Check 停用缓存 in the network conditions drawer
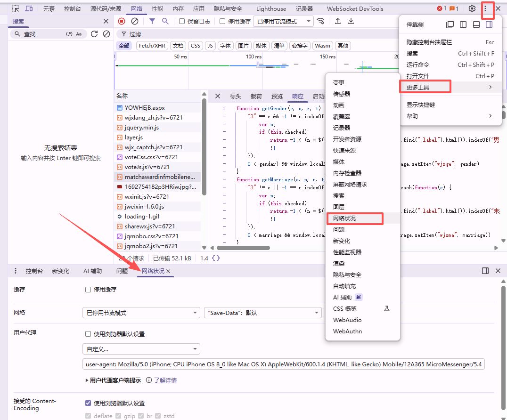The width and height of the screenshot is (507, 420). (x=88, y=290)
